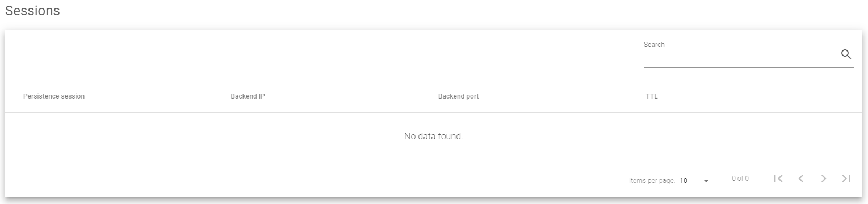Click the Items per page label
The image size is (868, 204).
[x=652, y=181]
